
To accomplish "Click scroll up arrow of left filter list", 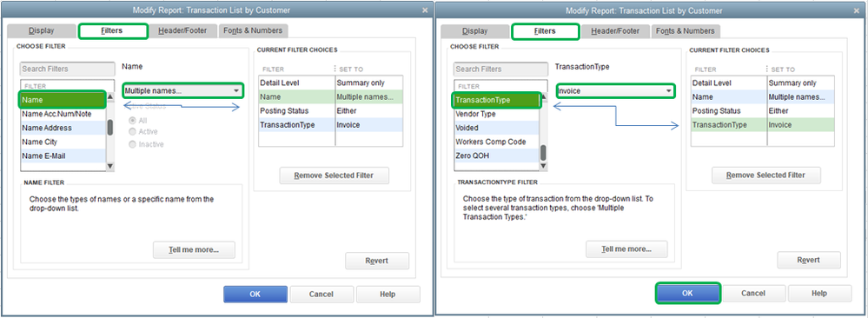I will point(110,97).
